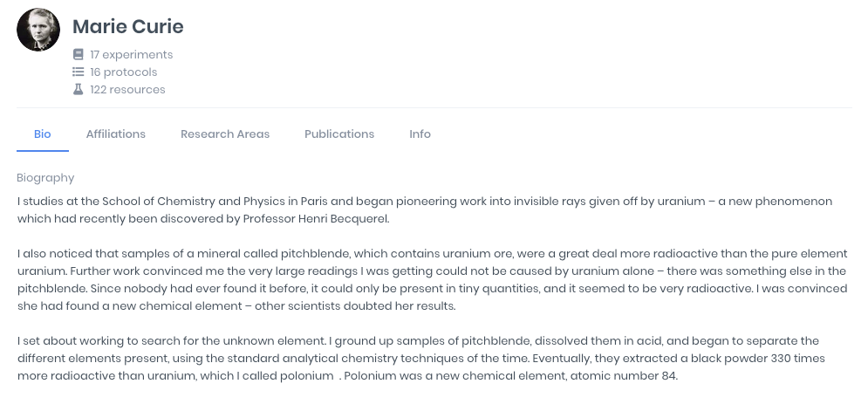Click the Biography section heading
Screen dimensions: 868x418
pyautogui.click(x=45, y=178)
